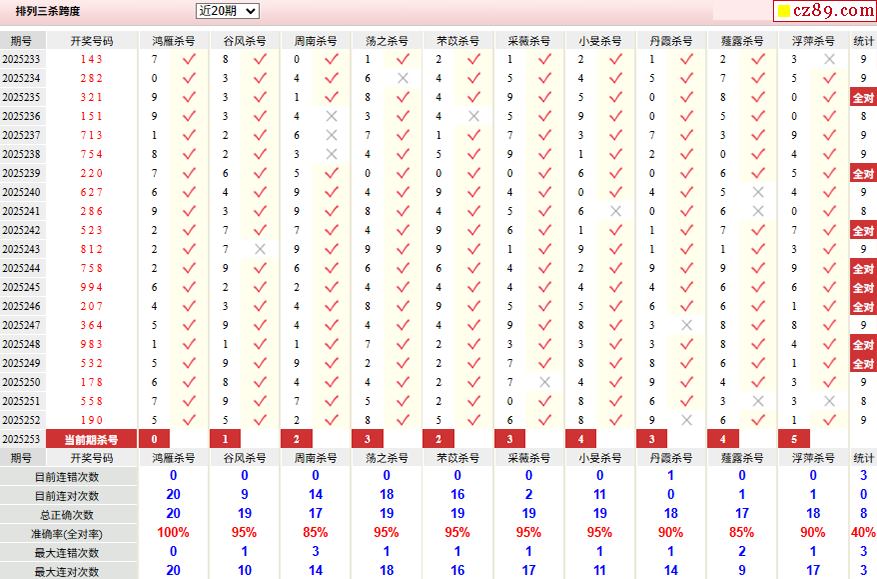This screenshot has height=579, width=877.
Task: Click the gray X for 谷风杀号 in row 2025243
Action: click(x=260, y=249)
